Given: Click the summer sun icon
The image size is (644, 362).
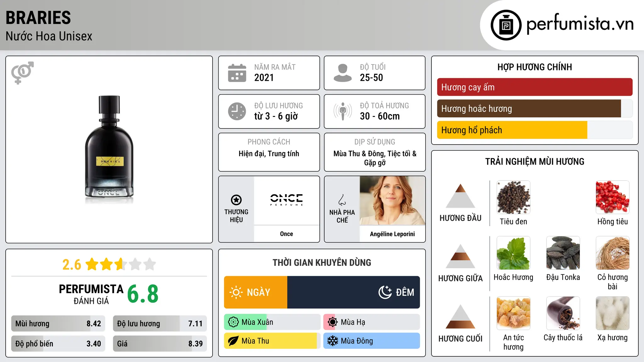Looking at the screenshot, I should coord(332,322).
